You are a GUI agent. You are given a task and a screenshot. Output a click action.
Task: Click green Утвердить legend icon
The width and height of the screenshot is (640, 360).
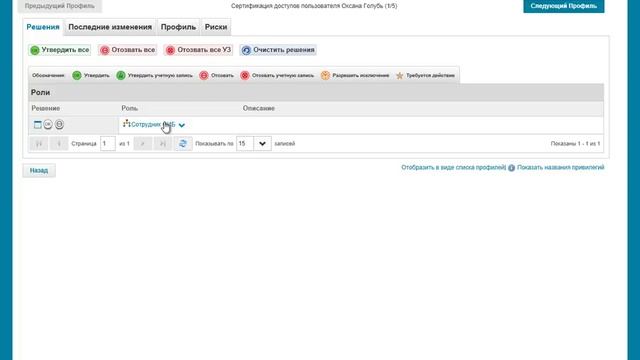tap(77, 76)
